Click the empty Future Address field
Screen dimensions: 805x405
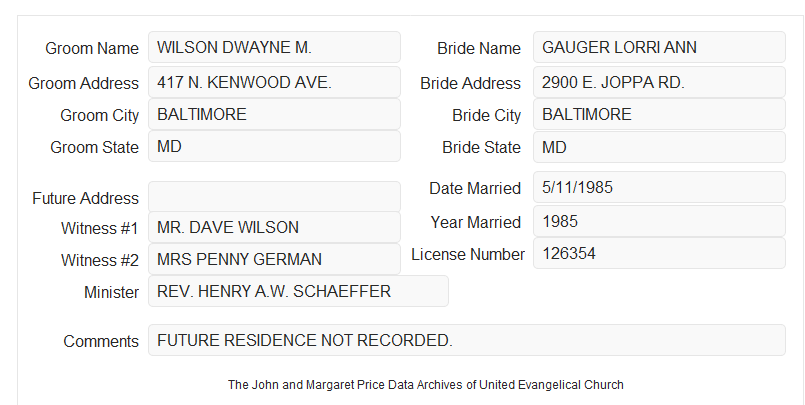(x=274, y=197)
